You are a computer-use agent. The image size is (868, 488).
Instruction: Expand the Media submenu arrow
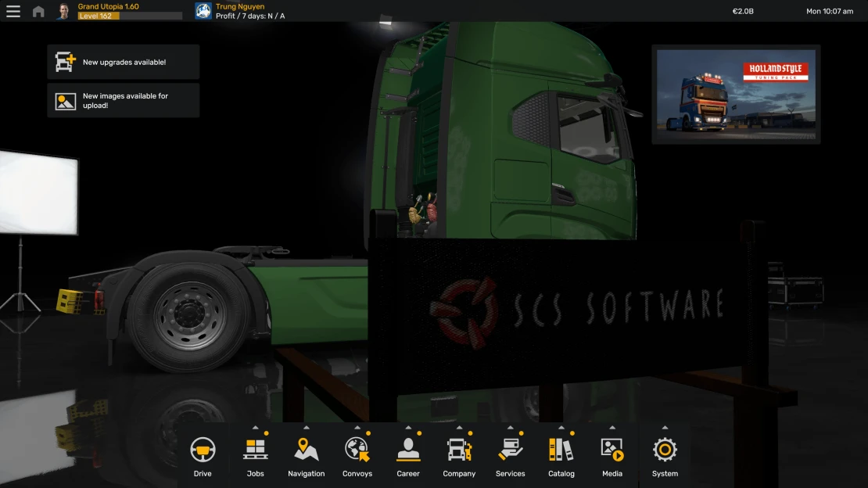pos(612,428)
